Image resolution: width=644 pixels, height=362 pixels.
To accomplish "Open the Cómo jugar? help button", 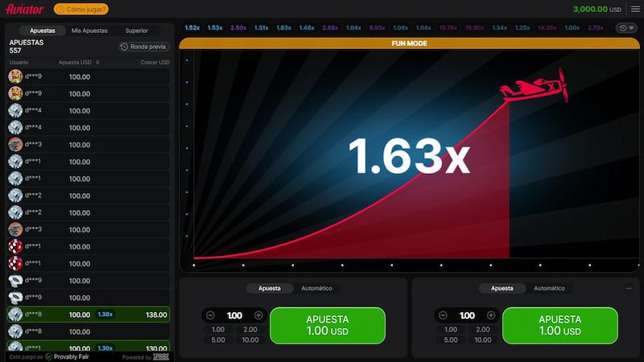I will (81, 9).
